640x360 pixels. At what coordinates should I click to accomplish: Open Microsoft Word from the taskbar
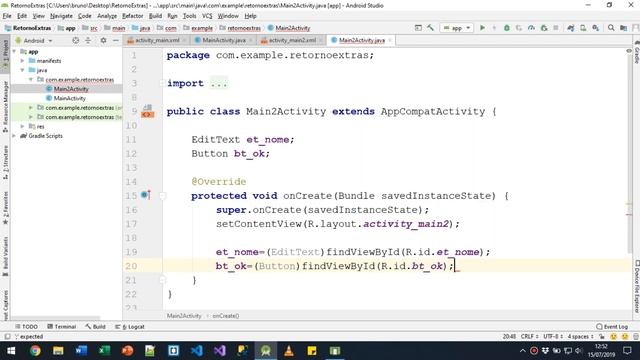pyautogui.click(x=81, y=351)
